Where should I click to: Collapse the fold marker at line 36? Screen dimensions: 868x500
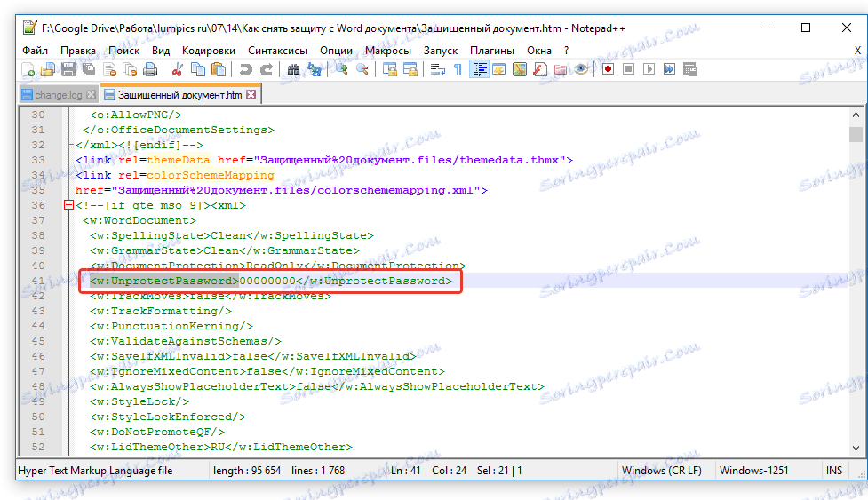pos(68,205)
